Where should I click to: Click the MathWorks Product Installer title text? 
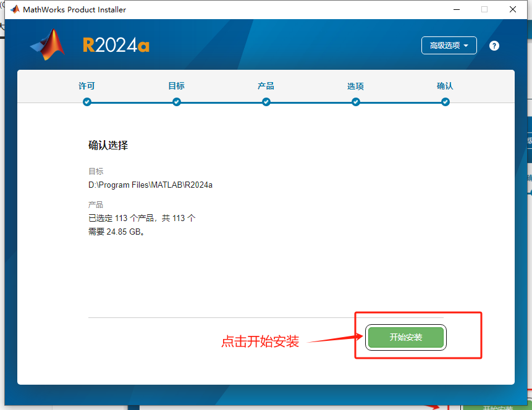click(74, 9)
